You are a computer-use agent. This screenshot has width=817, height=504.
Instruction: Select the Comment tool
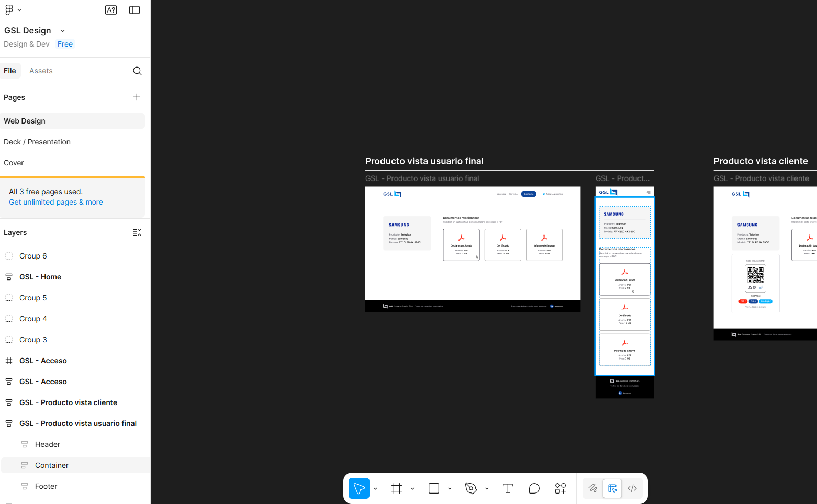534,488
